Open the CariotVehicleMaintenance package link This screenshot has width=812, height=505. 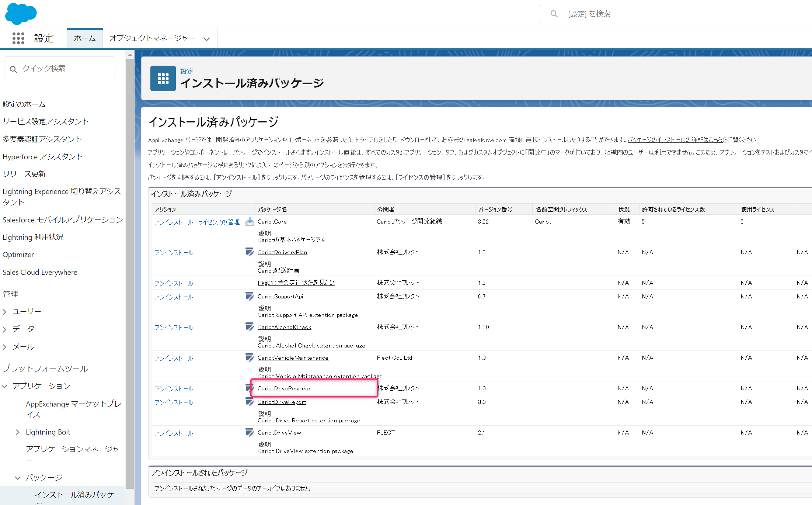click(x=293, y=358)
